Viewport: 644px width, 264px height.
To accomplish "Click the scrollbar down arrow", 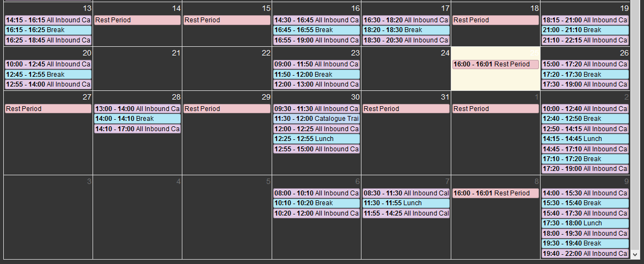I will (635, 255).
